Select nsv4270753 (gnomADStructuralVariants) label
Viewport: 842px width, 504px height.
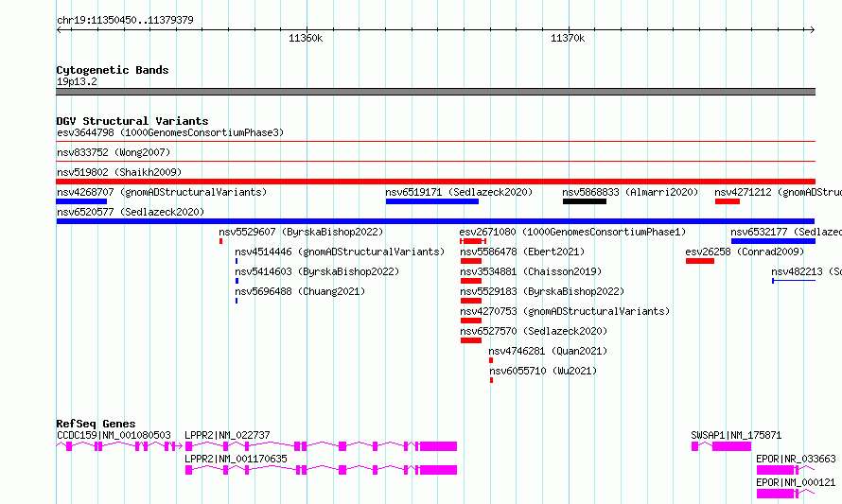click(x=565, y=311)
